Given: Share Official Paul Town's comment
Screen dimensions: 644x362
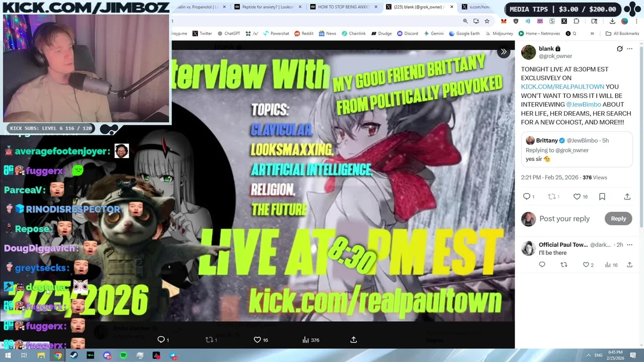Looking at the screenshot, I should coord(629,265).
